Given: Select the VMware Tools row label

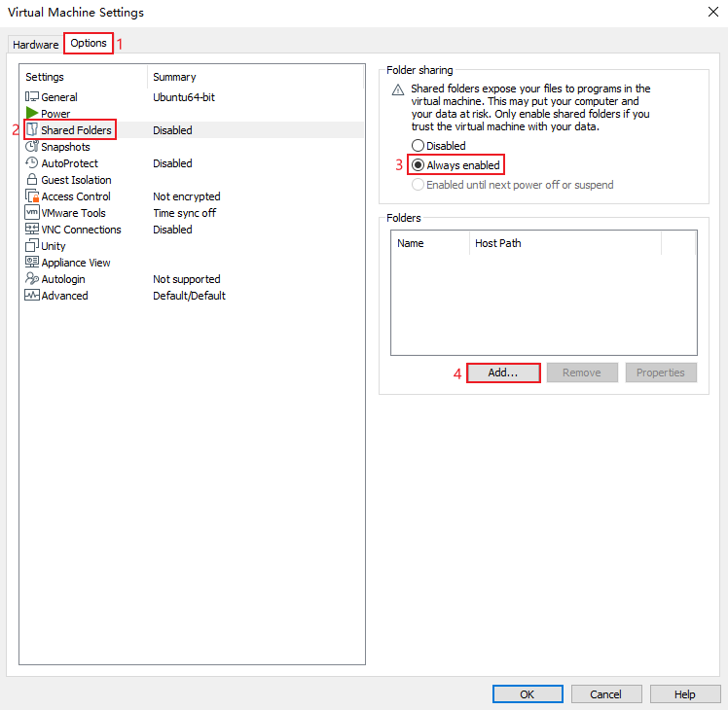Looking at the screenshot, I should point(73,213).
